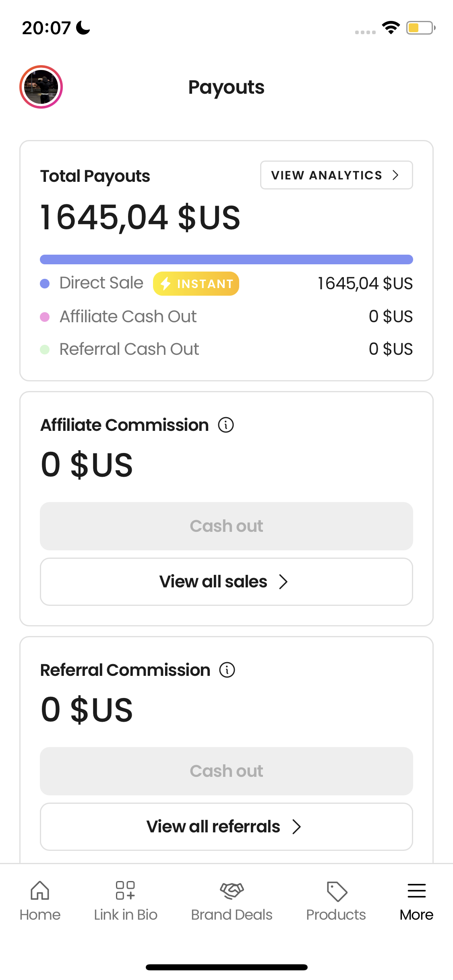Image resolution: width=453 pixels, height=980 pixels.
Task: Tap the Products tag icon
Action: [337, 891]
